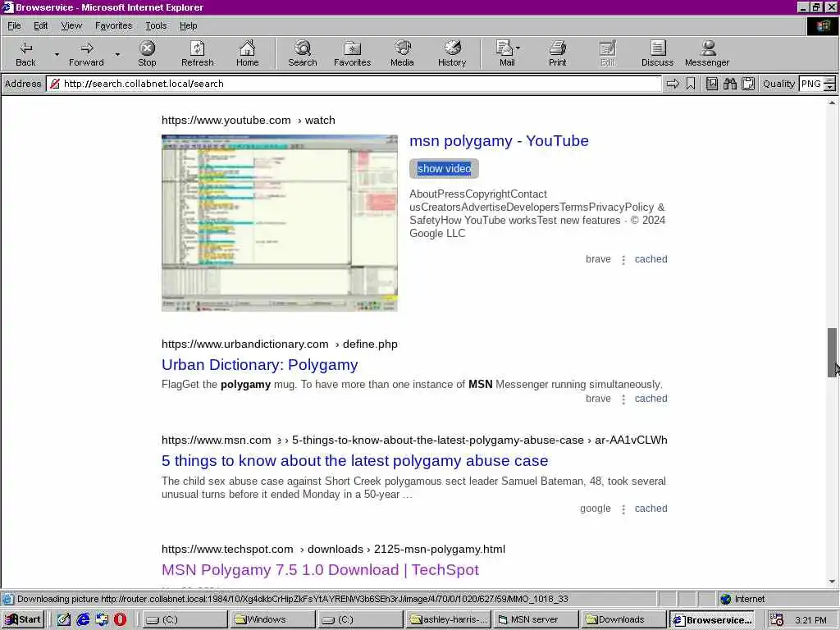The image size is (840, 630).
Task: Open the options dots beside 'brave' on the YouTube result
Action: click(x=623, y=260)
